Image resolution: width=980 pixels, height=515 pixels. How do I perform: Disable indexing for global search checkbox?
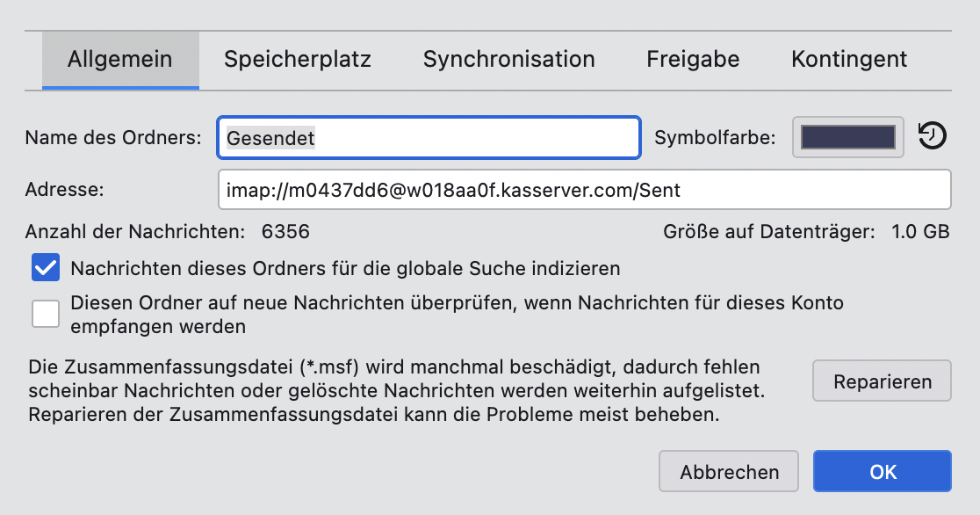pos(46,268)
